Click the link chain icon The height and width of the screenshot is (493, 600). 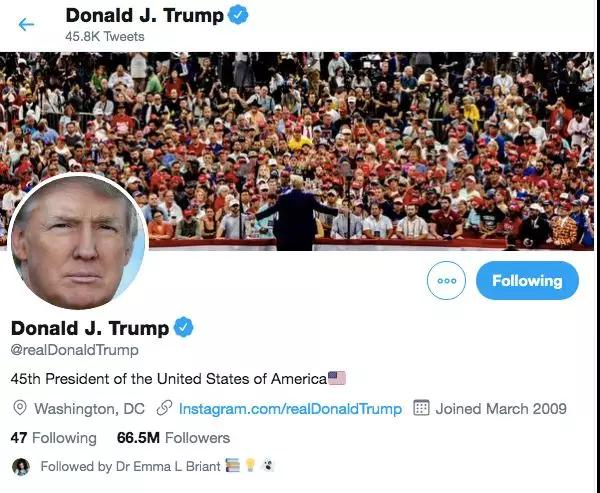point(165,408)
